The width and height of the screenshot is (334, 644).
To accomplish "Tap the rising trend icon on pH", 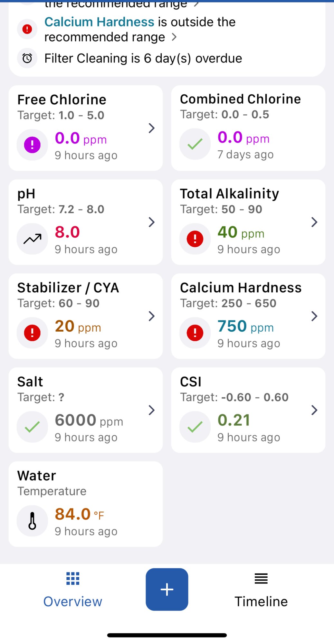I will coord(32,239).
